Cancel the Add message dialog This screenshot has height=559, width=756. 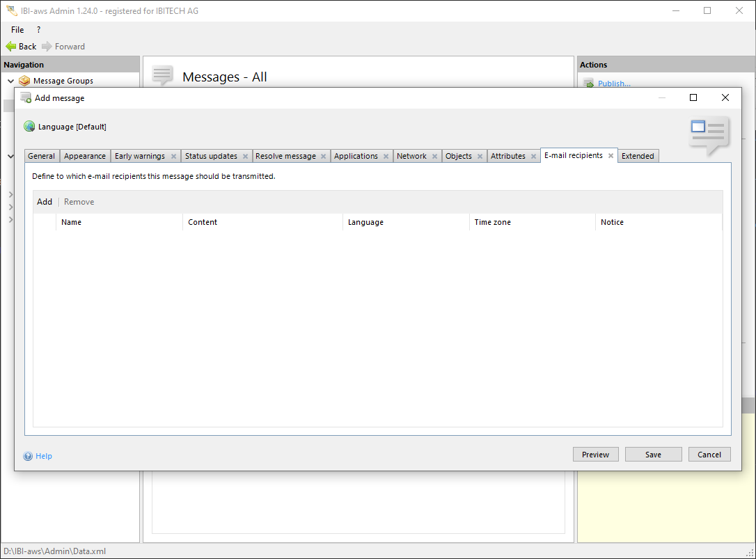709,455
